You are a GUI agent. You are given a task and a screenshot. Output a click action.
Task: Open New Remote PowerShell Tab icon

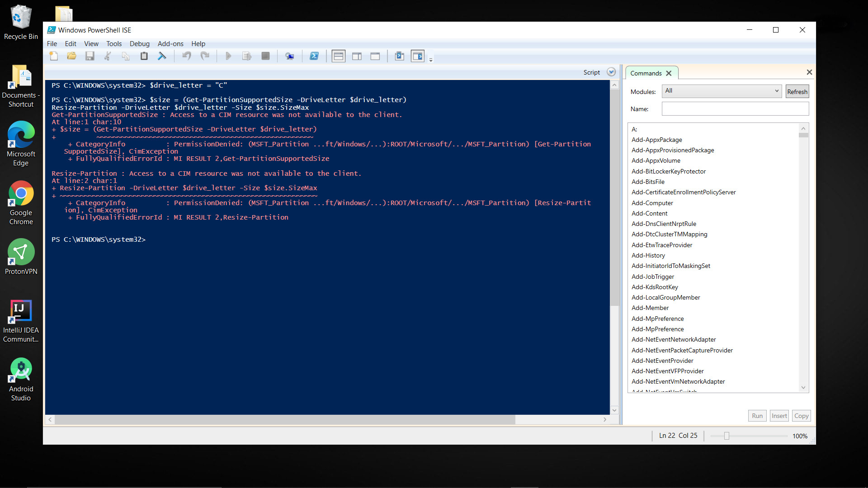290,56
